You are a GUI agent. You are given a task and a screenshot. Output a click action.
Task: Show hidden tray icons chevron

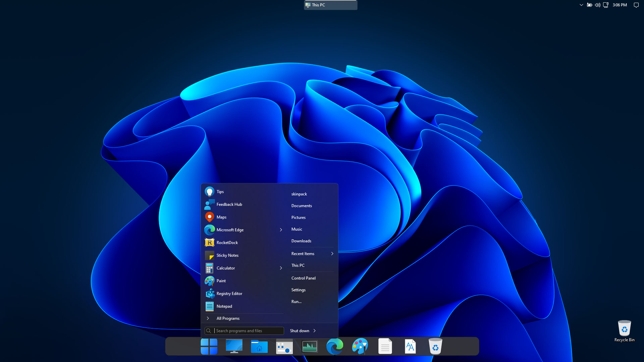[x=581, y=5]
